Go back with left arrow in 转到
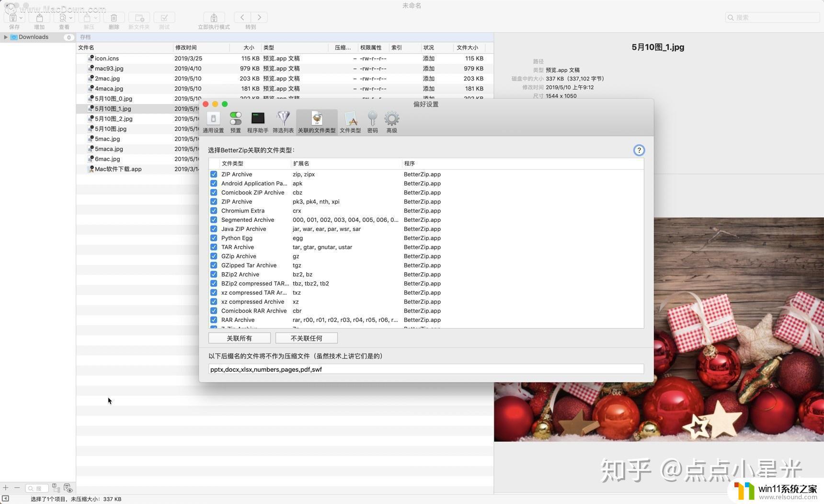This screenshot has width=824, height=504. (242, 17)
